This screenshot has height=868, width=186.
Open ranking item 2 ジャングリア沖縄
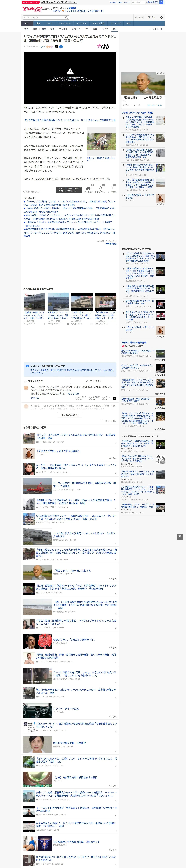point(140,138)
